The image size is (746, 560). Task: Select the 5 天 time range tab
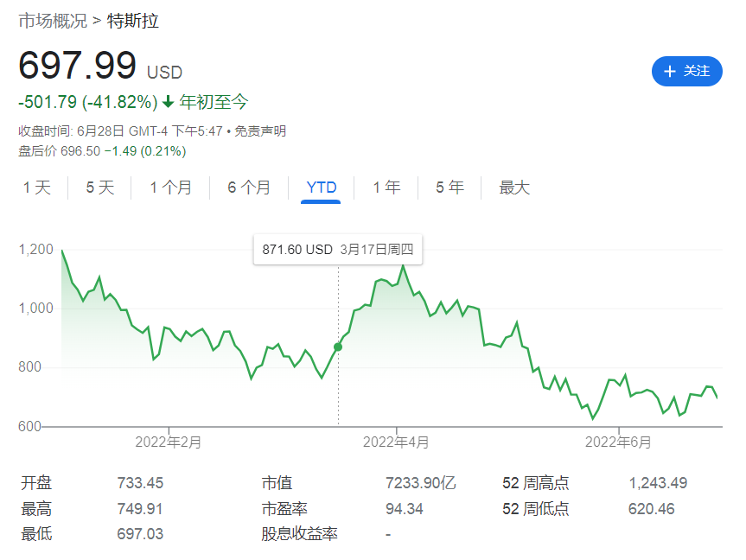tap(100, 188)
